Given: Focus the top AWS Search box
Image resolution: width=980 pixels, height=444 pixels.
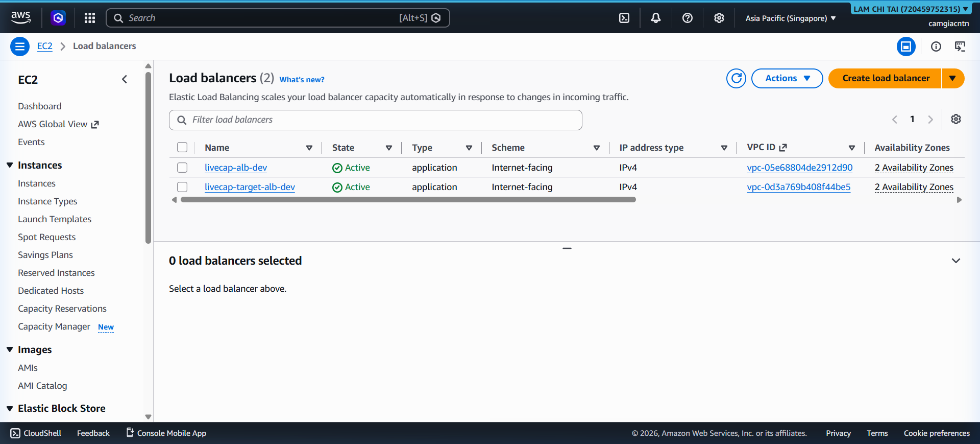Looking at the screenshot, I should [x=278, y=18].
